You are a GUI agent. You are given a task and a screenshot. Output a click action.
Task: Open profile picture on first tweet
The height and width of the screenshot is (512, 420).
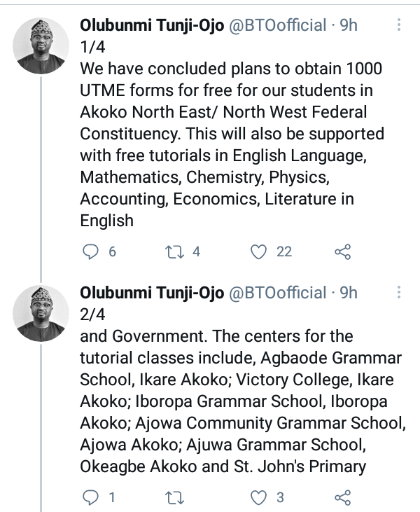point(41,46)
